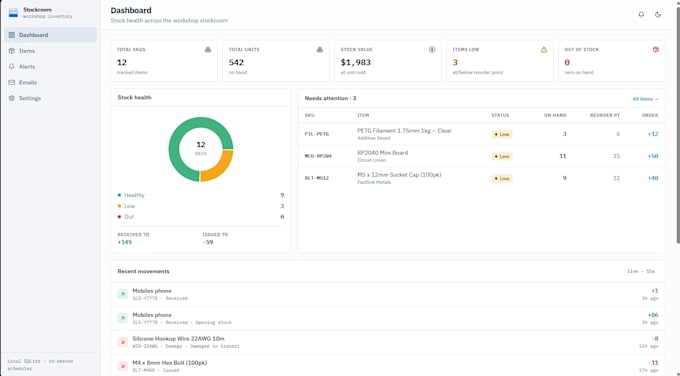Toggle dark mode moon icon
The image size is (680, 376).
click(x=657, y=15)
